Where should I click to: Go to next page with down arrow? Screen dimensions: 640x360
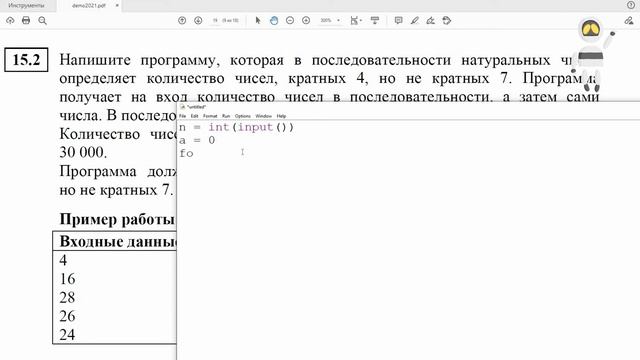point(198,20)
